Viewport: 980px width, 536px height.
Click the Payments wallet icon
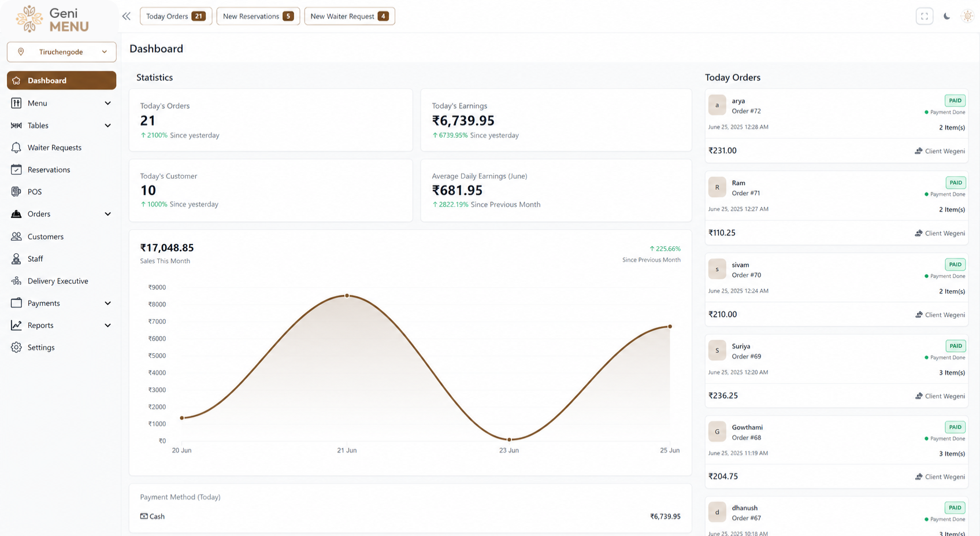pos(16,303)
